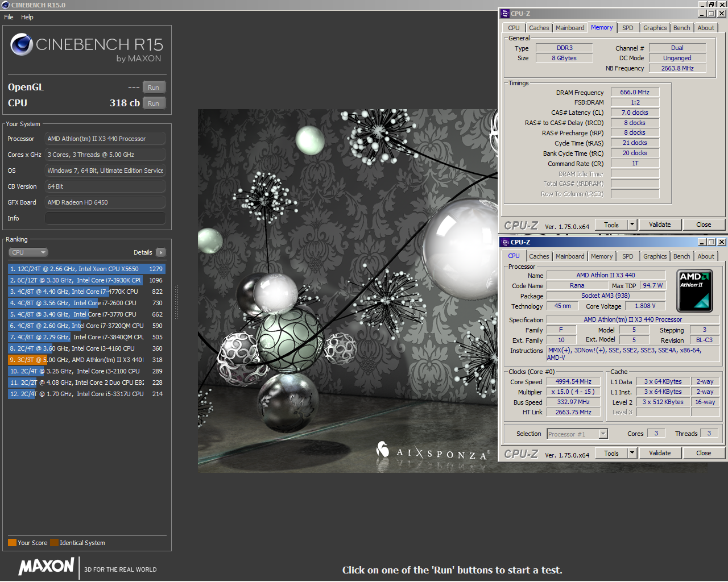The width and height of the screenshot is (728, 582).
Task: Click the lower CPU-Z title bar icon
Action: point(504,242)
